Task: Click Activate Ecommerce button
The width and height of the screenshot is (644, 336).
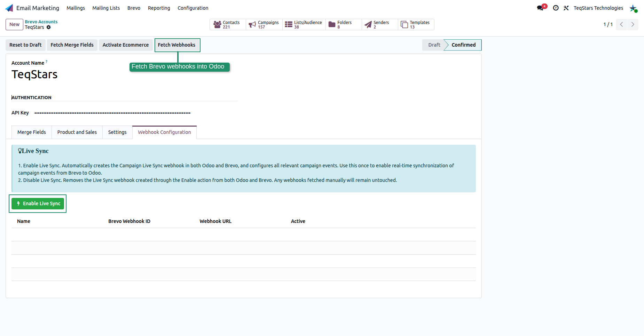Action: tap(126, 45)
